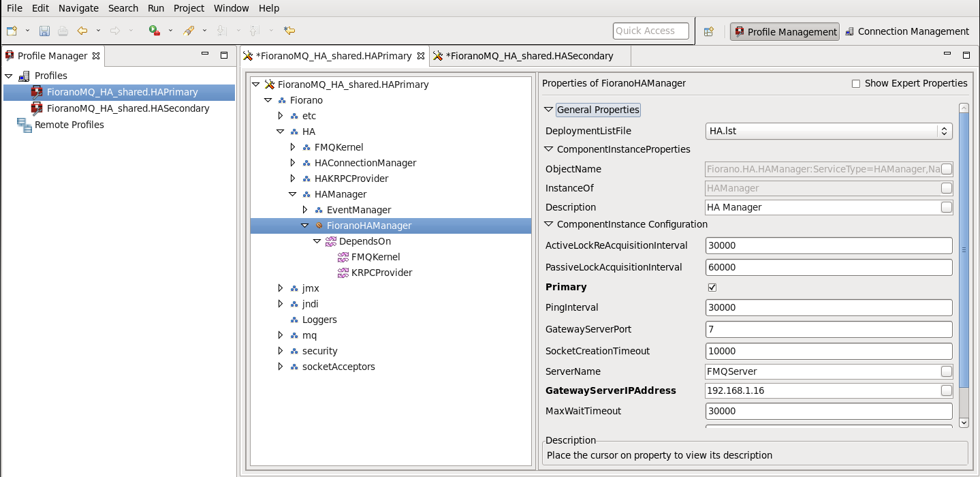Open the search flashlight dropdown arrow
Screen dimensions: 980x477
(x=204, y=31)
